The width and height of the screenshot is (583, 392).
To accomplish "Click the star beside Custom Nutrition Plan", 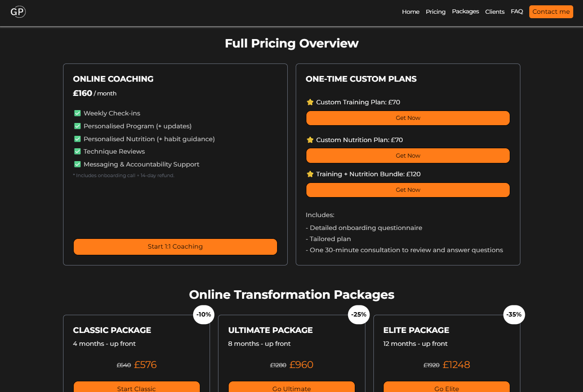I will [x=310, y=140].
